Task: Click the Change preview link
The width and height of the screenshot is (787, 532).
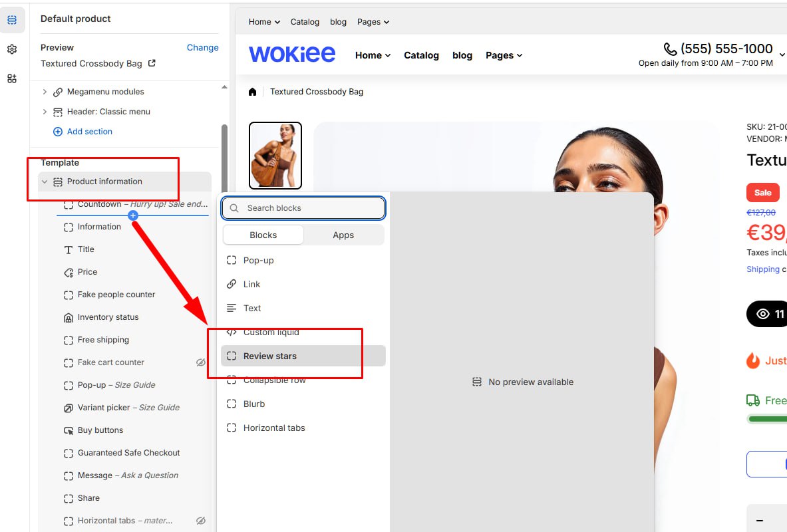Action: pos(202,47)
